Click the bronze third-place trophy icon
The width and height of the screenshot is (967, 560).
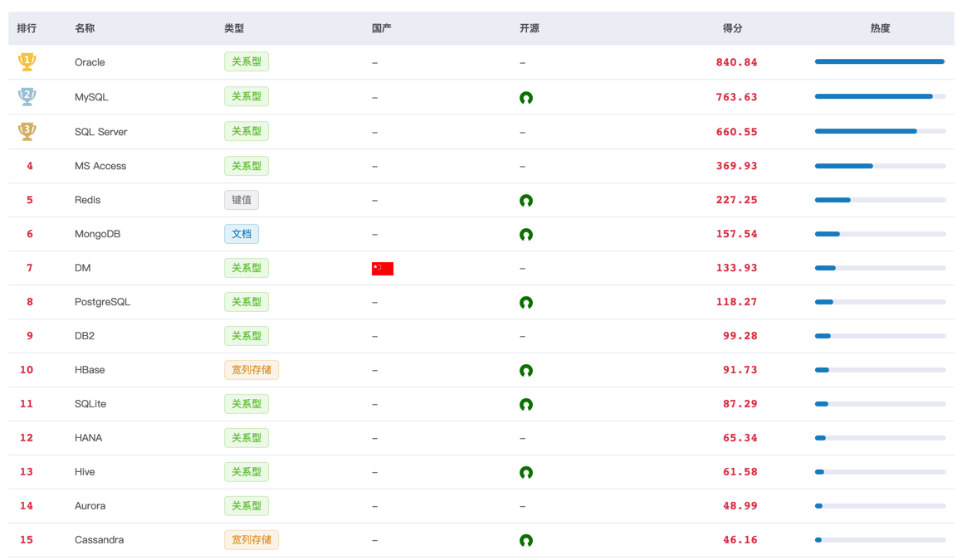pos(27,131)
